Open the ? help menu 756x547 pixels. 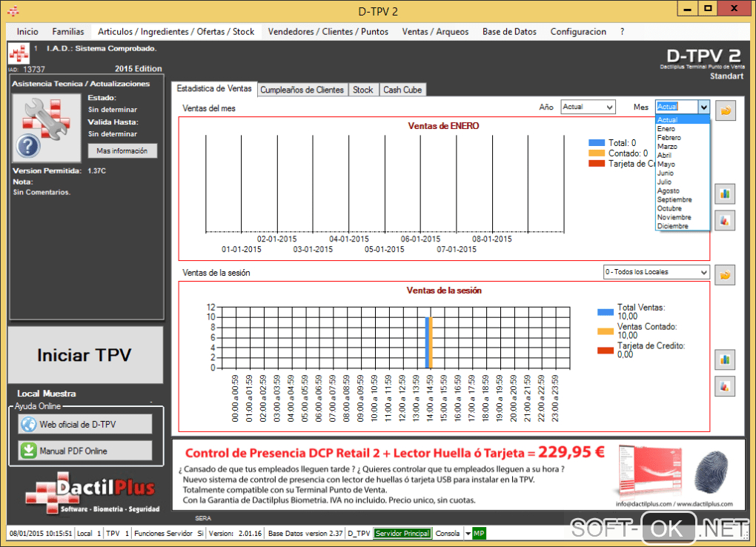coord(622,31)
